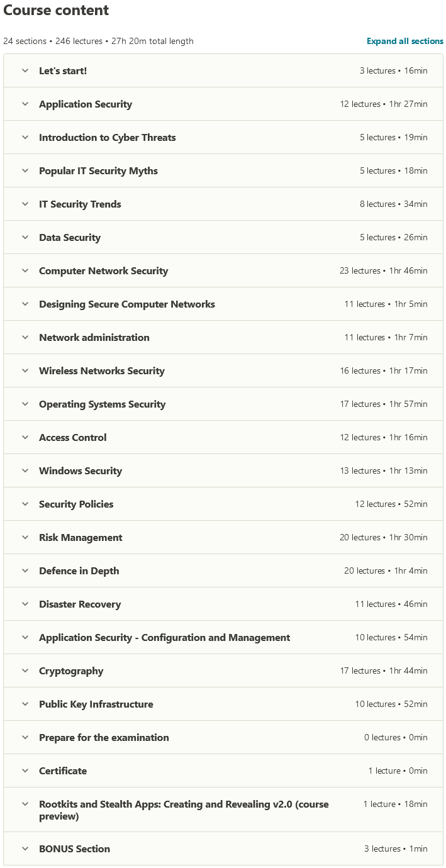The width and height of the screenshot is (446, 868).
Task: Click the chevron beside Computer Network Security
Action: click(25, 270)
